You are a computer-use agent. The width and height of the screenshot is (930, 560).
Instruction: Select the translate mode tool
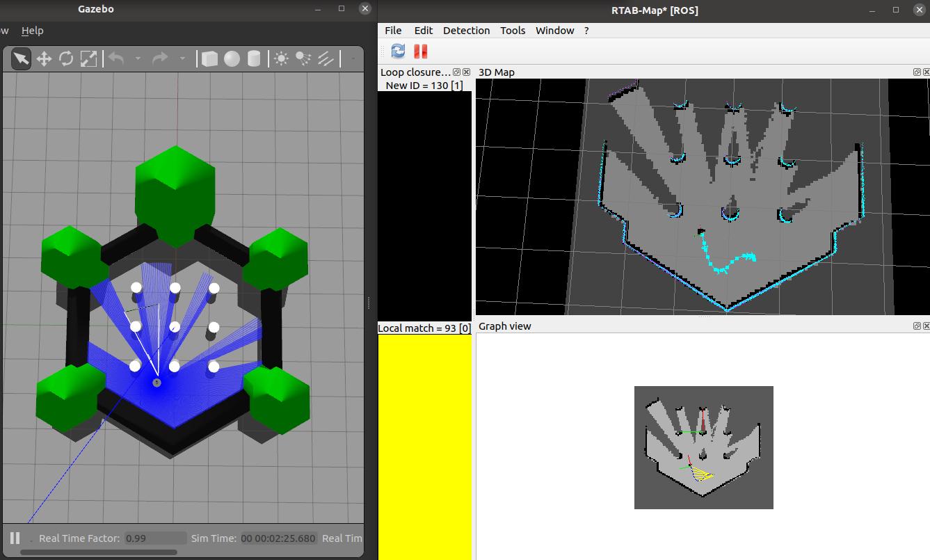pyautogui.click(x=44, y=59)
